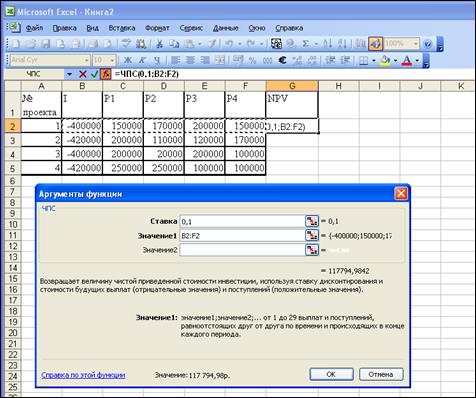476x398 pixels.
Task: Insert AutoSum with the sigma icon
Action: pyautogui.click(x=305, y=44)
